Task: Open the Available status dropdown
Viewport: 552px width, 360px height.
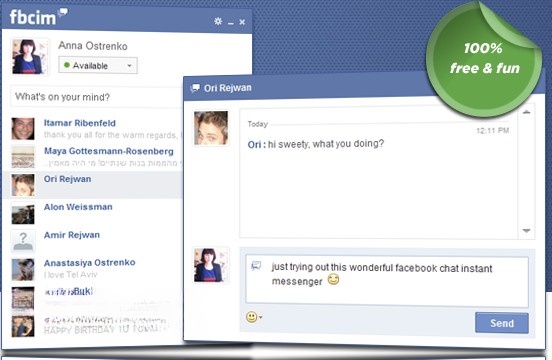Action: (98, 65)
